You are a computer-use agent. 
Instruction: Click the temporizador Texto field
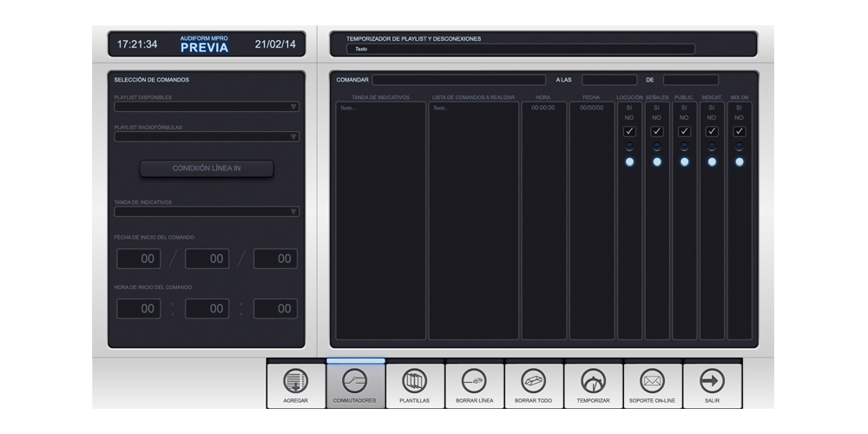[521, 49]
